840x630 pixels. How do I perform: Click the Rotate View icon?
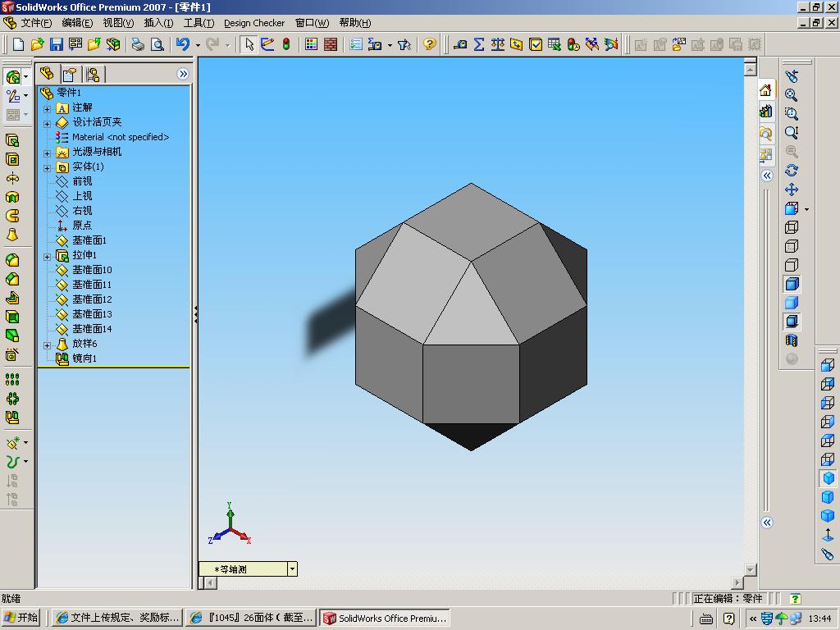[x=792, y=171]
